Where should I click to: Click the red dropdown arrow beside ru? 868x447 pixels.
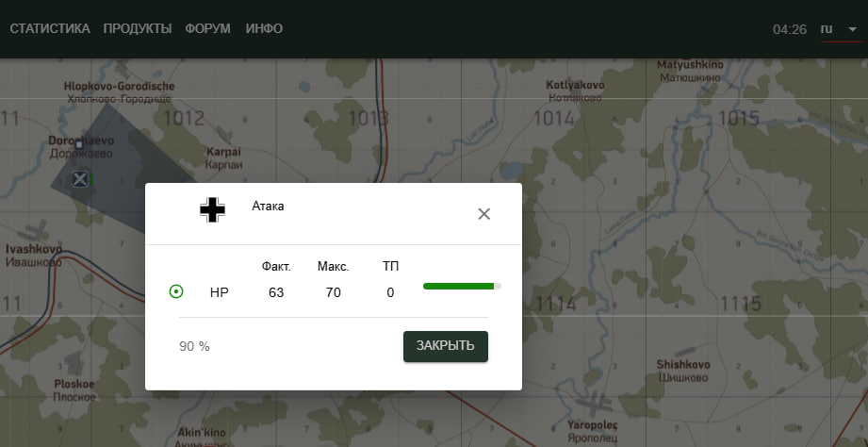point(852,29)
